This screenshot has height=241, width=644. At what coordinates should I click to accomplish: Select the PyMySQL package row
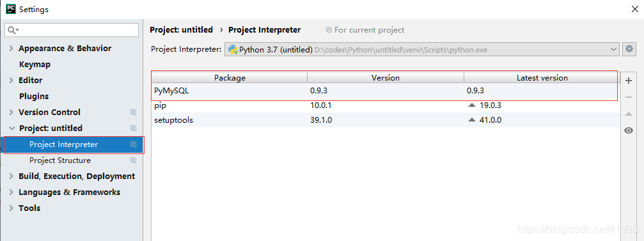coord(385,91)
